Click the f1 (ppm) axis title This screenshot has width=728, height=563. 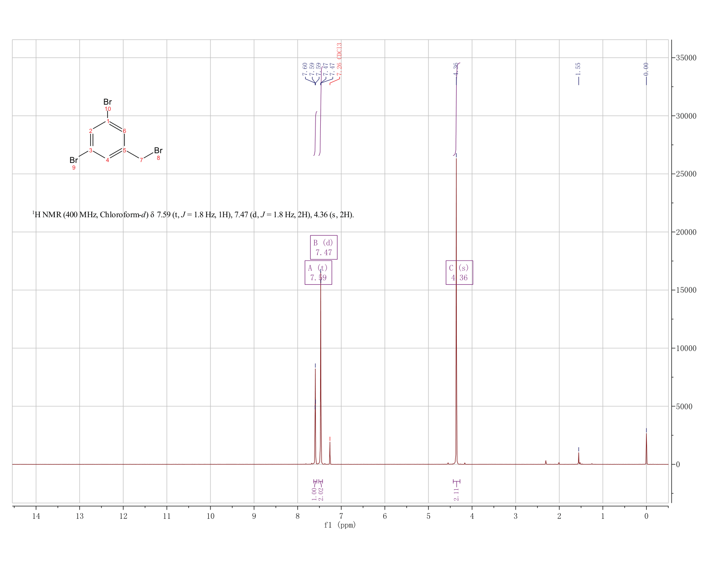[x=340, y=525]
